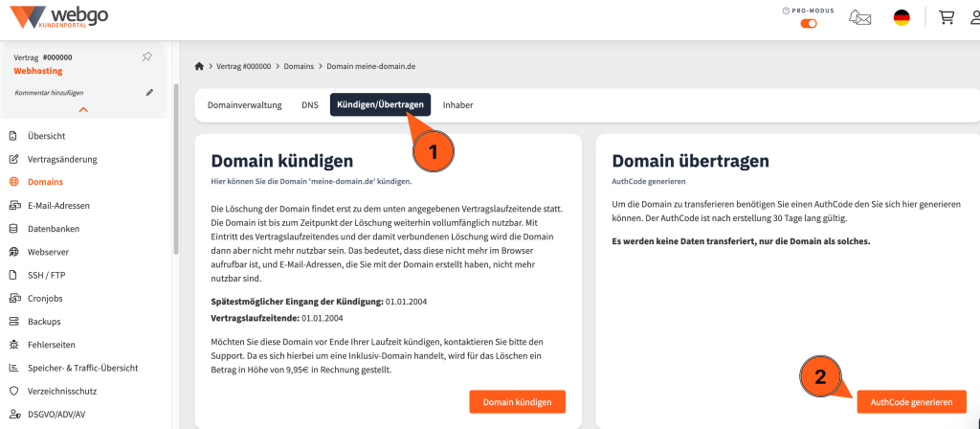Collapse the contract panel chevron
The image size is (980, 429).
pyautogui.click(x=83, y=109)
